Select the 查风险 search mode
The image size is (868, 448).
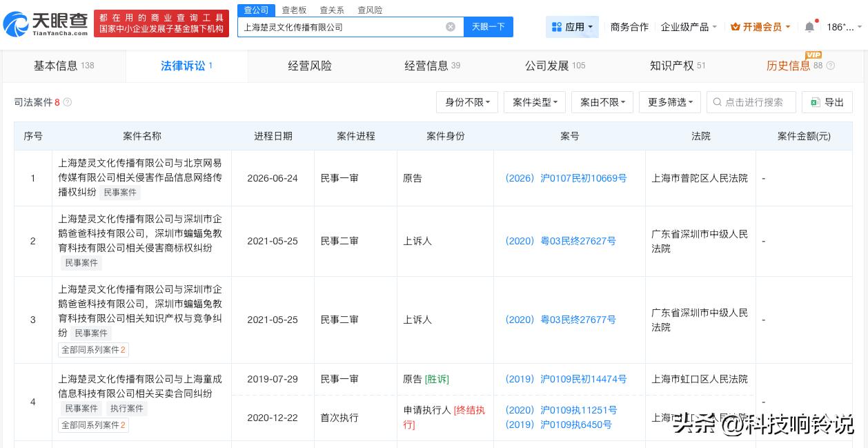pos(370,10)
